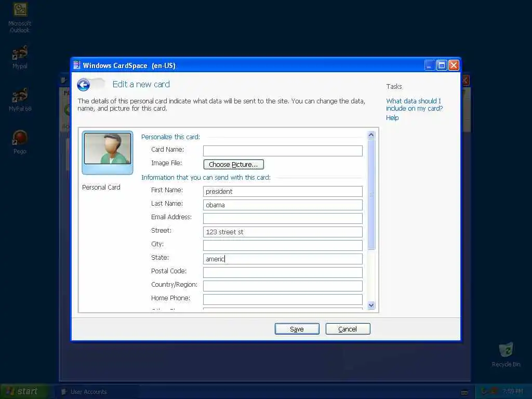The height and width of the screenshot is (399, 532).
Task: Click the Last Name field containing obama
Action: click(283, 205)
